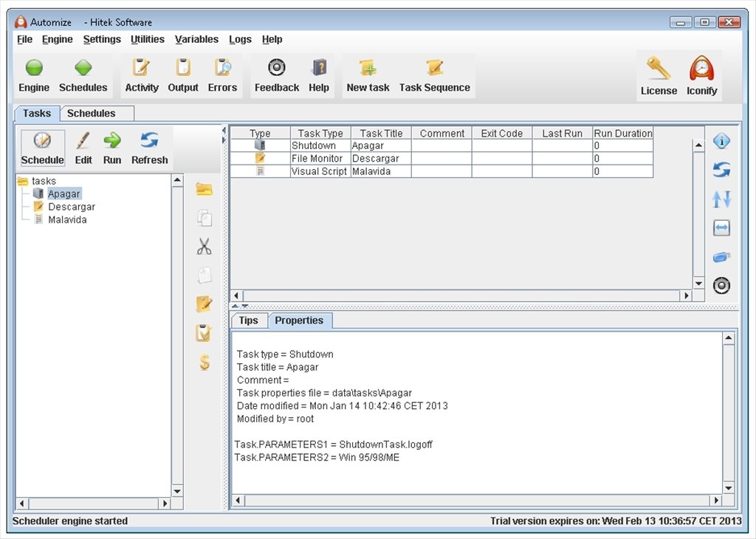Open the File menu
756x539 pixels.
(24, 40)
